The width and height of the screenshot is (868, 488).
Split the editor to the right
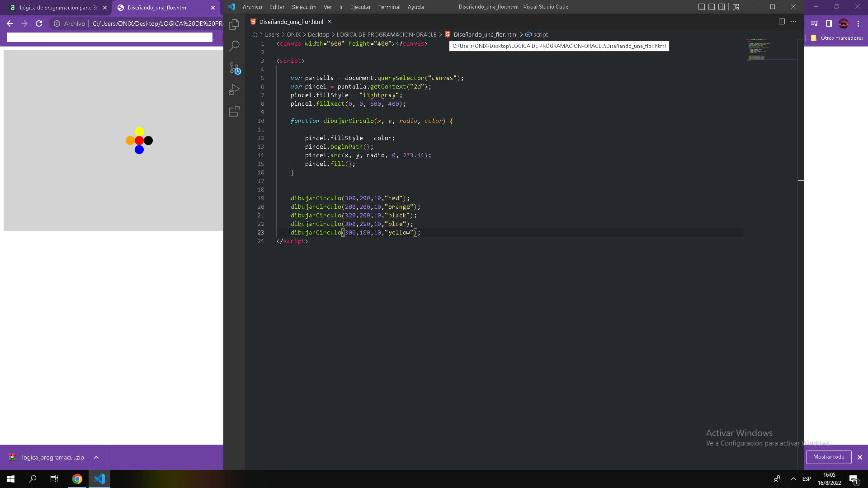782,22
